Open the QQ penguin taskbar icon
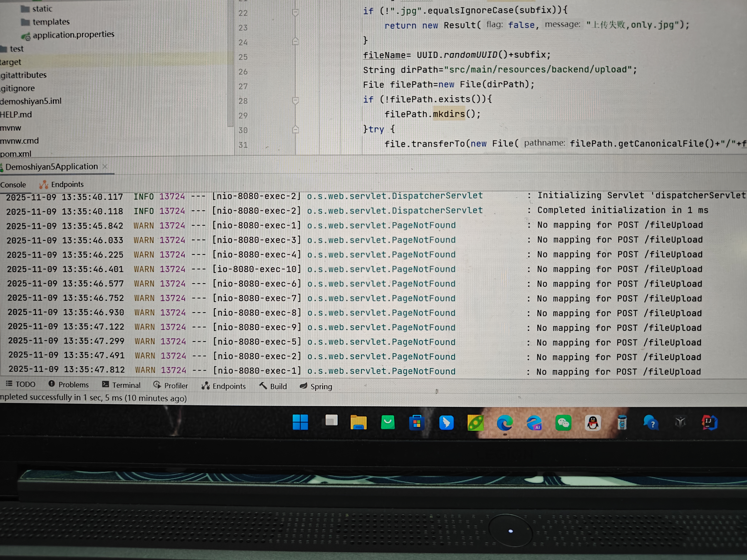 click(593, 423)
